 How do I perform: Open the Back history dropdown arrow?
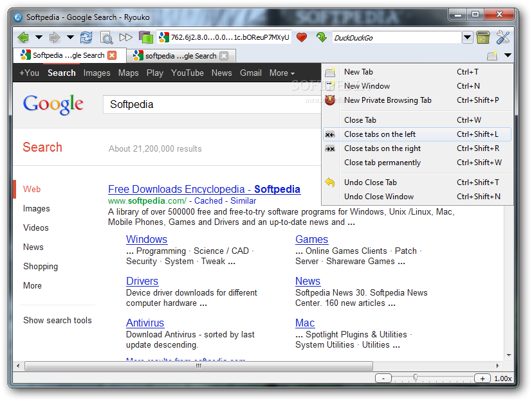pyautogui.click(x=39, y=37)
